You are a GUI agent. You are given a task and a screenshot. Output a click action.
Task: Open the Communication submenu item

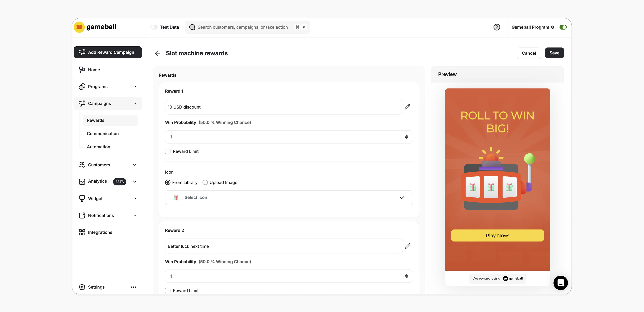tap(103, 133)
